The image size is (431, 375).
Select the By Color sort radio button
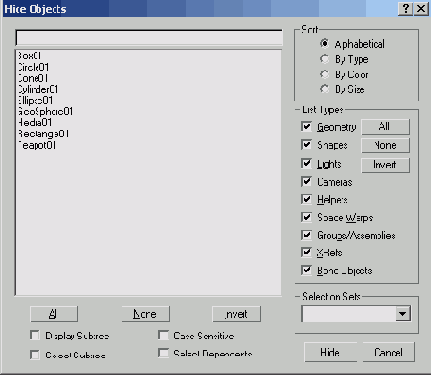pos(324,74)
